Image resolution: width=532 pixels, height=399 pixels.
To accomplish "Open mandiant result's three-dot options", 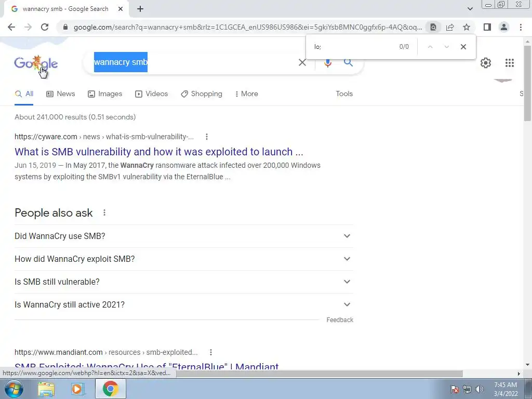I will [211, 352].
